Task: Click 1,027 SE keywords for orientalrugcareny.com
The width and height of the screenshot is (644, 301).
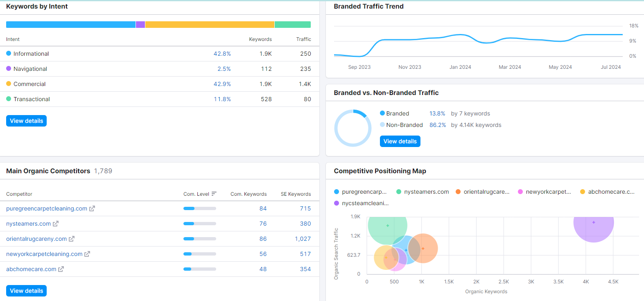Action: (303, 239)
